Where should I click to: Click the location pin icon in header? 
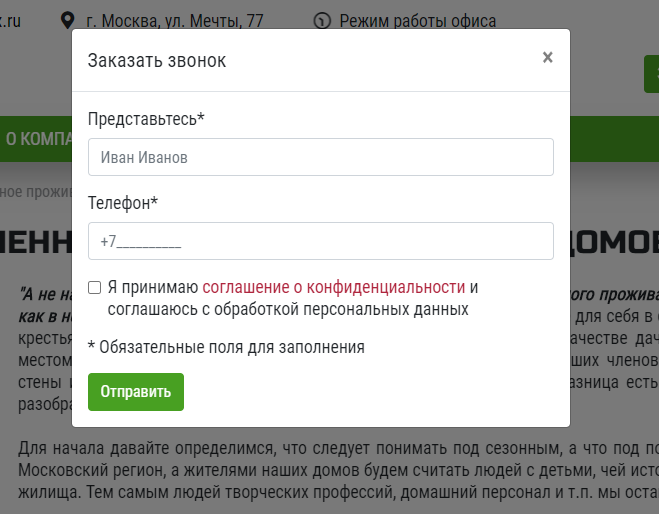pos(68,20)
